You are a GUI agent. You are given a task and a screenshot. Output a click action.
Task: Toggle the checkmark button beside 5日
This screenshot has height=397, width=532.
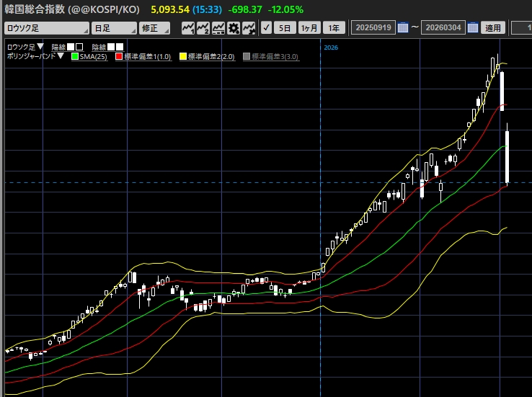(x=266, y=28)
